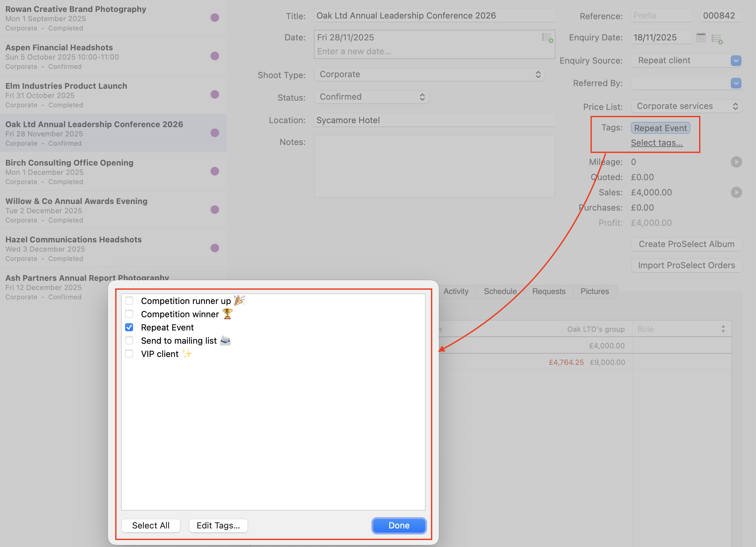Expand the Enquiry Source combo box arrow
Screen dimensions: 756x547
pyautogui.click(x=736, y=61)
